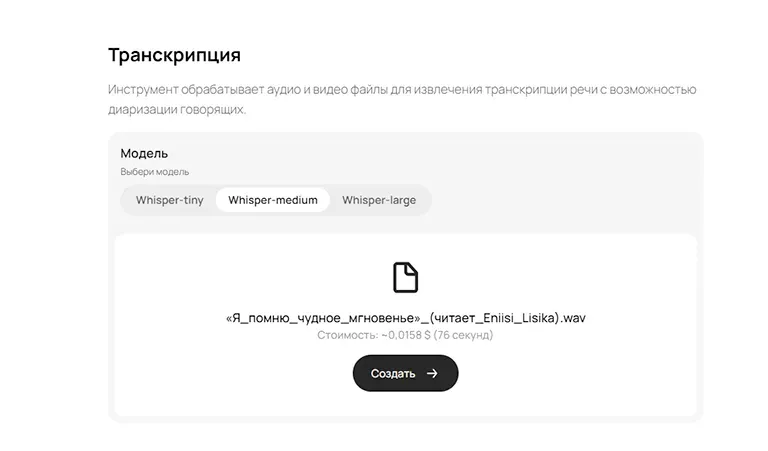Click the (76 секунд) duration text
The width and height of the screenshot is (768, 451).
(x=463, y=335)
